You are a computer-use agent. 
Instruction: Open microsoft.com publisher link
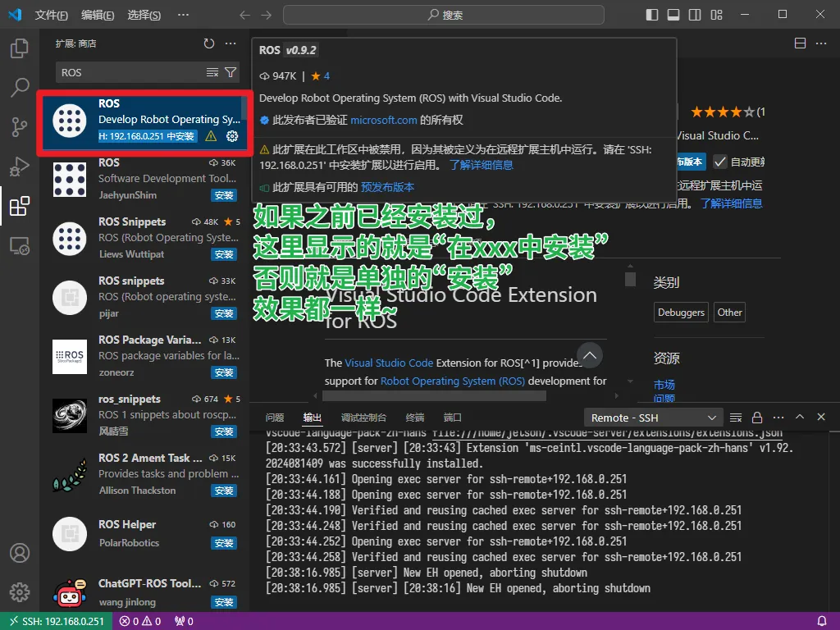click(x=384, y=120)
